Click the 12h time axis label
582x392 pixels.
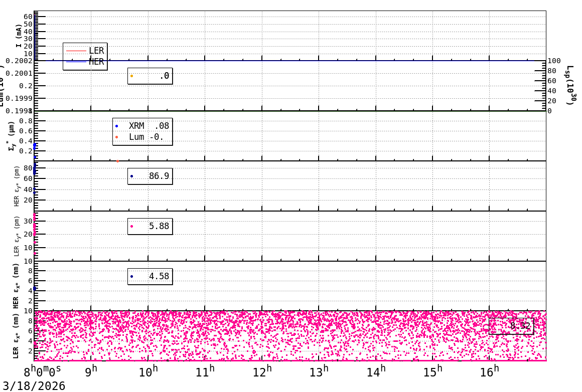(x=262, y=371)
